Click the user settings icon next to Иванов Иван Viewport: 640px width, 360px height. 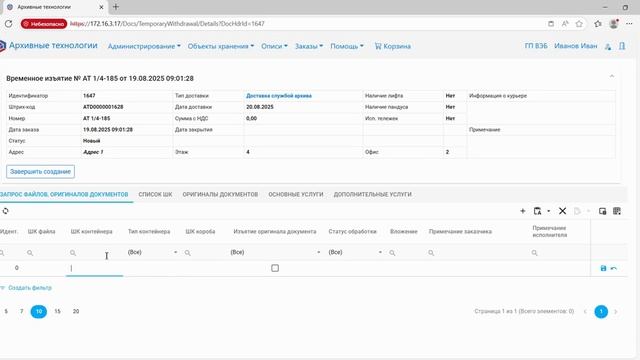(x=608, y=47)
